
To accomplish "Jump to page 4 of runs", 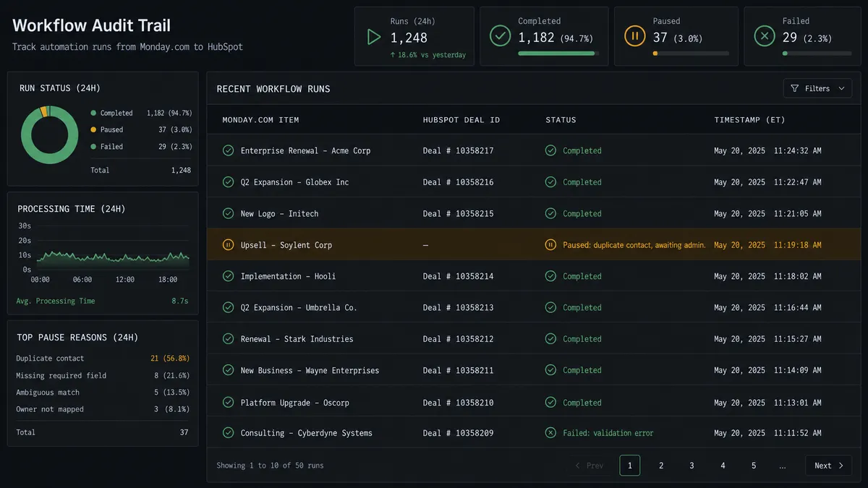I will [x=723, y=466].
